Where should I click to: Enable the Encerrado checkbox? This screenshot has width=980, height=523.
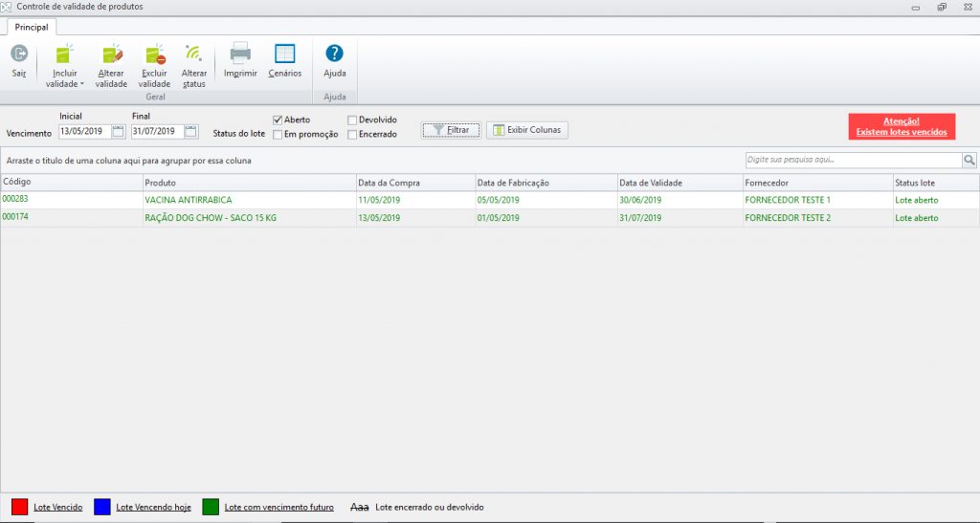(x=352, y=134)
